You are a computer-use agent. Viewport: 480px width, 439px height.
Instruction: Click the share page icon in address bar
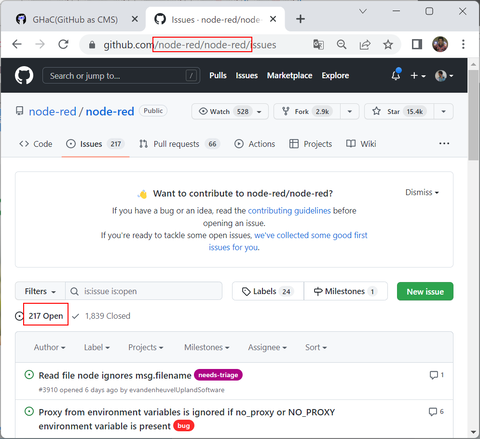[x=365, y=44]
